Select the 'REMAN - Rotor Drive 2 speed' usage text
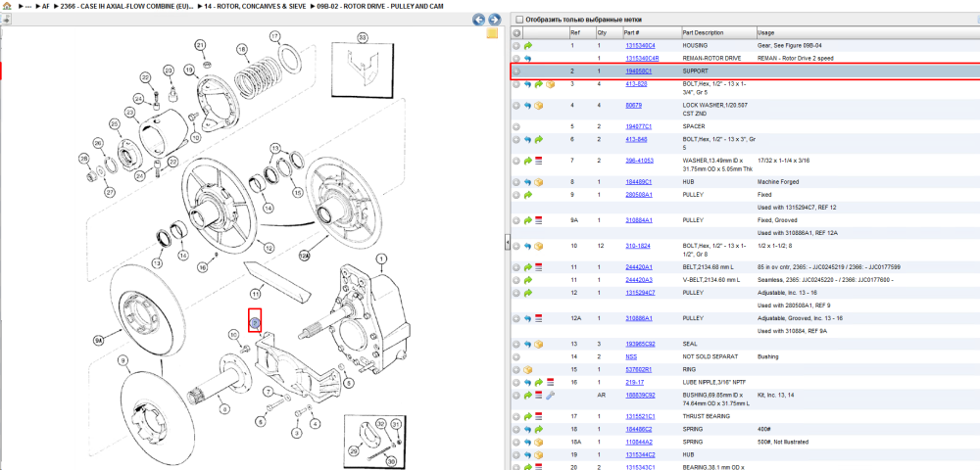This screenshot has height=470, width=980. [796, 58]
